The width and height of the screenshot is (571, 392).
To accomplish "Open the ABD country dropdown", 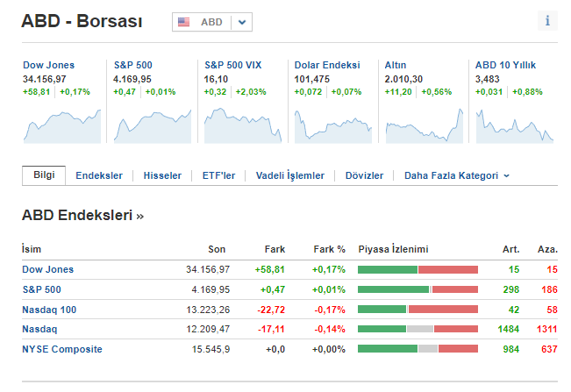I will tap(243, 22).
